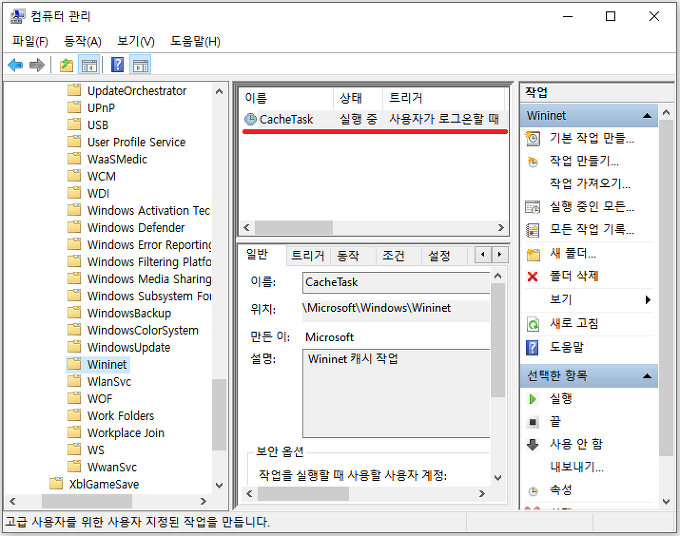The image size is (680, 536).
Task: Select Workplace Join folder
Action: [126, 432]
